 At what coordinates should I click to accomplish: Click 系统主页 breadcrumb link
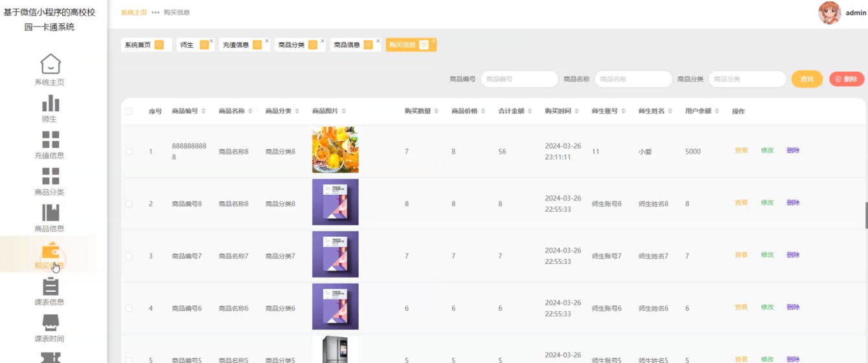[134, 12]
